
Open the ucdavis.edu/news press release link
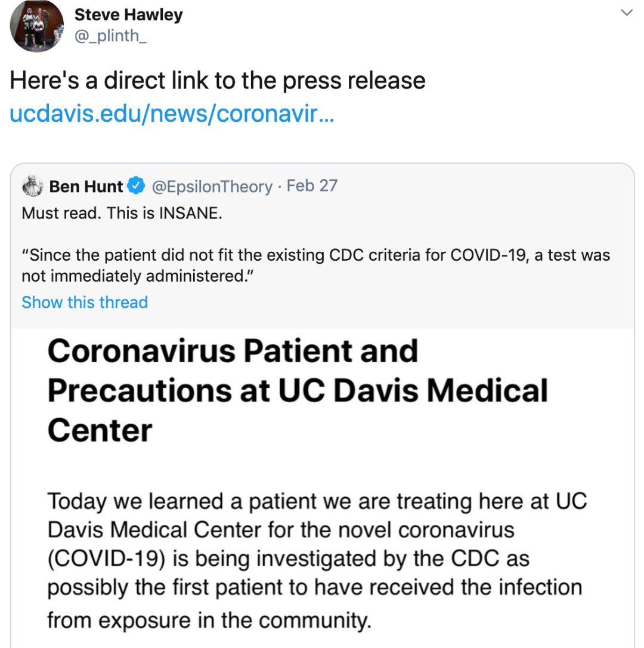(x=172, y=113)
